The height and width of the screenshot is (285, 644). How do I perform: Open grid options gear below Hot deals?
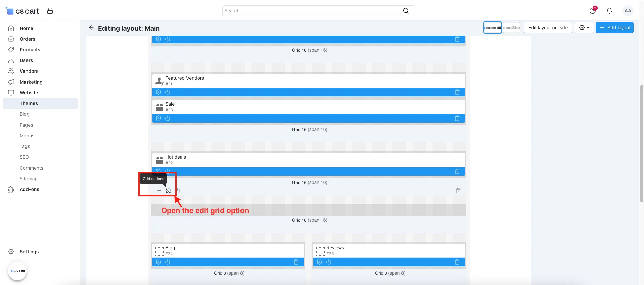pyautogui.click(x=168, y=191)
